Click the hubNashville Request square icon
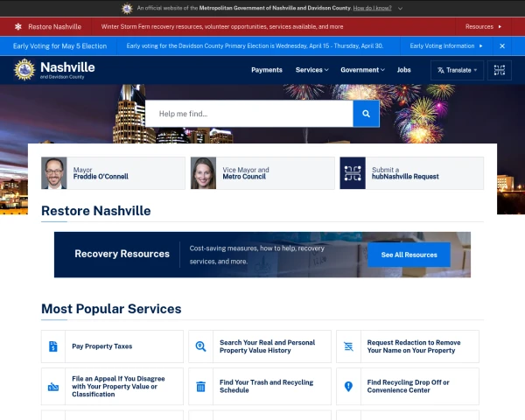Image resolution: width=525 pixels, height=420 pixels. [353, 173]
